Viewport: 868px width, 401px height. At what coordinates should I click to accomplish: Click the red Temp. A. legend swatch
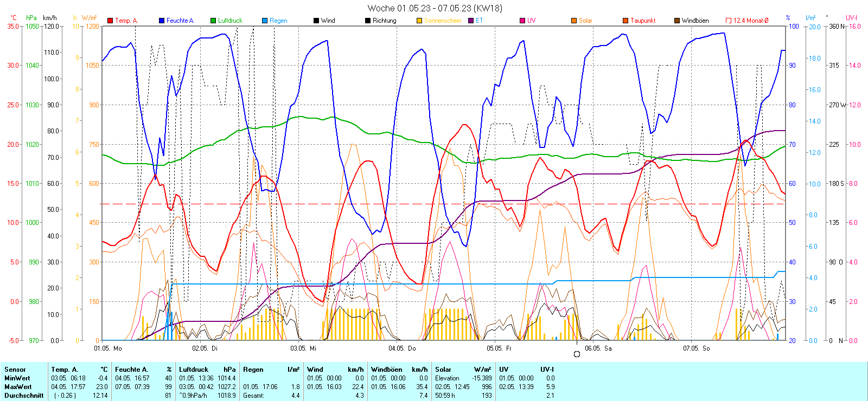(x=110, y=21)
